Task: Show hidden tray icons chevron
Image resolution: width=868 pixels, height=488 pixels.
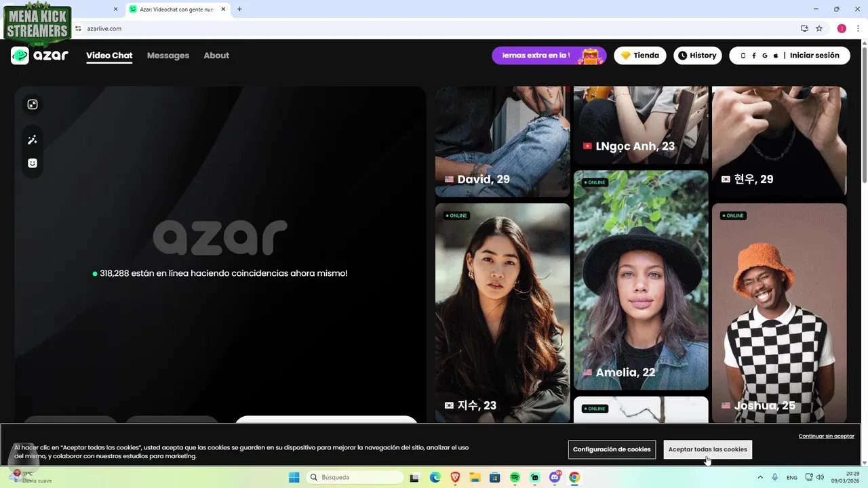Action: tap(760, 477)
